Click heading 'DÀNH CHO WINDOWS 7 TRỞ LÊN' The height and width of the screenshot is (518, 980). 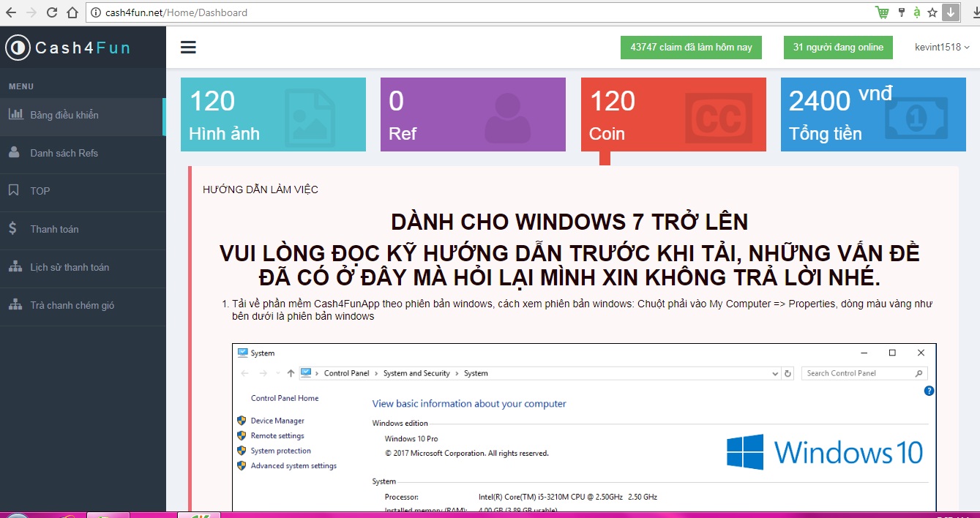tap(569, 222)
